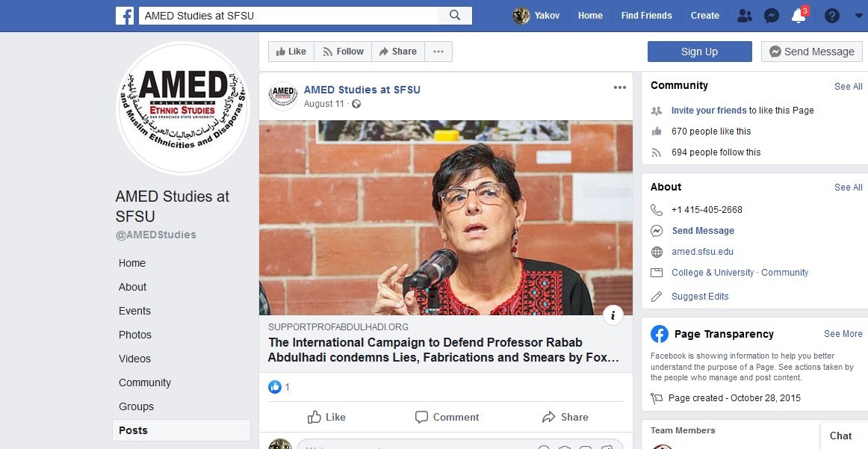Click the people like this thumbs-up icon
Image resolution: width=868 pixels, height=449 pixels.
pos(657,131)
